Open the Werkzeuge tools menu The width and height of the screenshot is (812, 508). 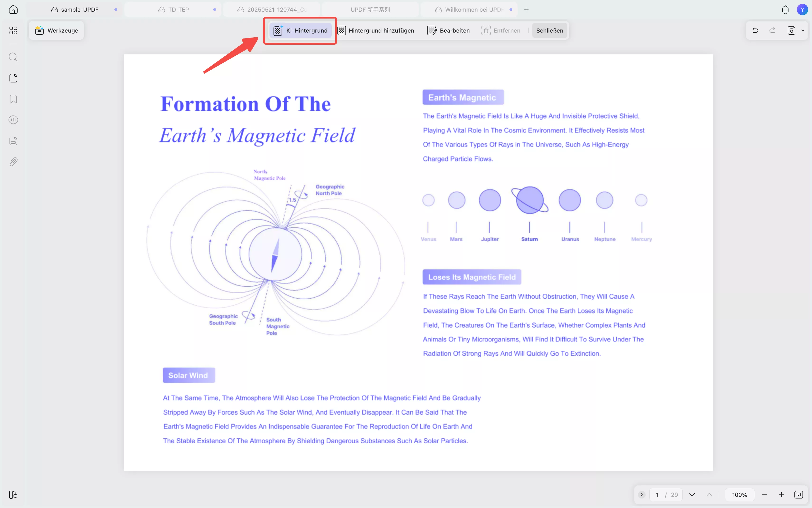click(57, 30)
